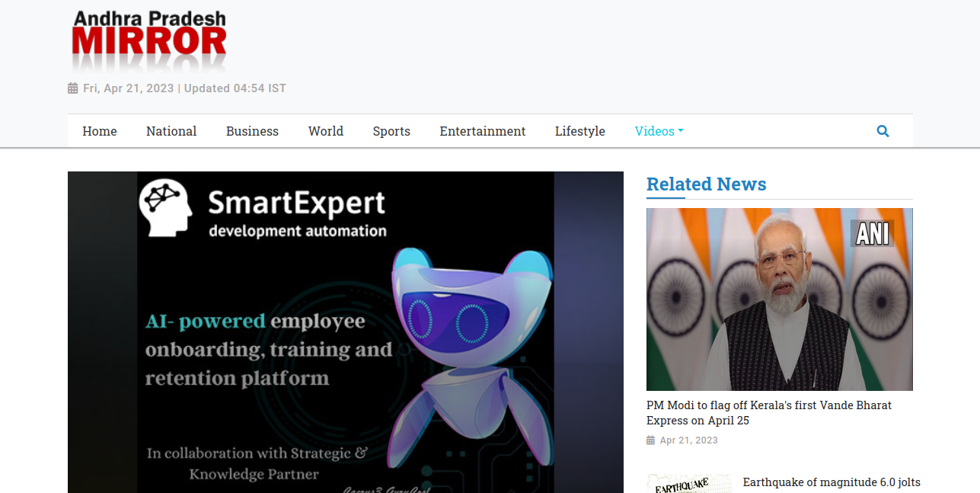
Task: Read the PM Modi Vande Bharat Express headline
Action: coord(768,413)
